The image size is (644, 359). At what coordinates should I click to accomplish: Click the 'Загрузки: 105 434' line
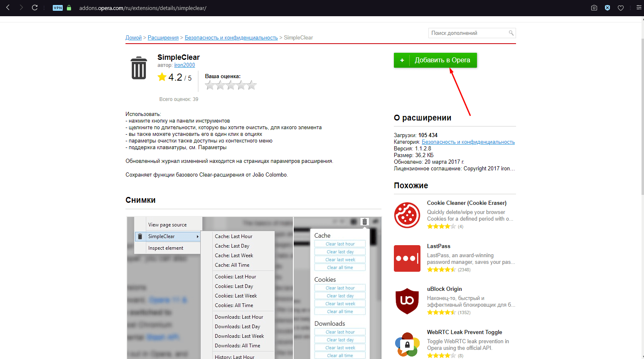[x=415, y=135]
